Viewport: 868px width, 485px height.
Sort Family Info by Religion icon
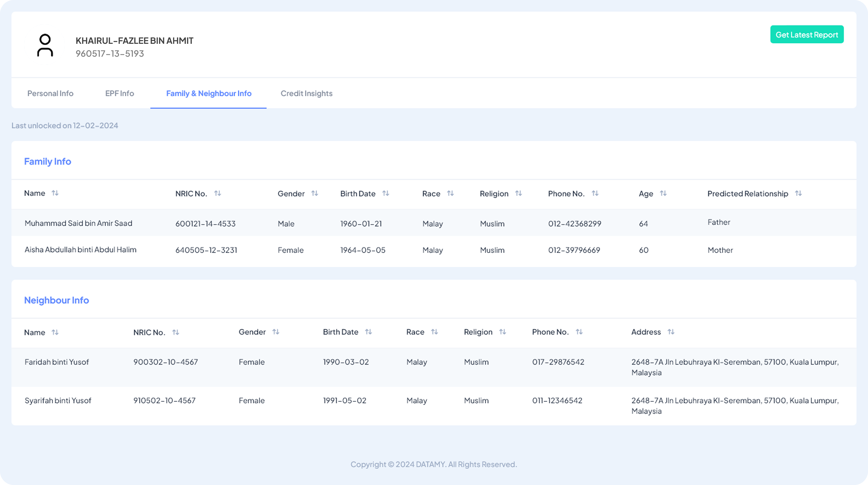[518, 193]
